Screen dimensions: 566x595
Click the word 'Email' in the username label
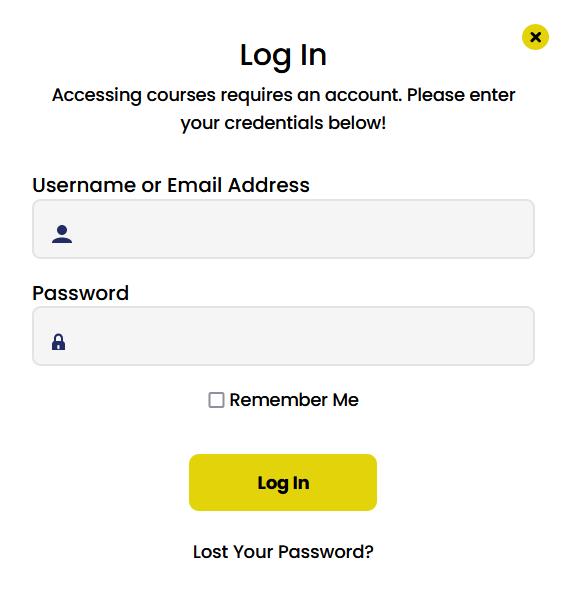click(x=195, y=185)
